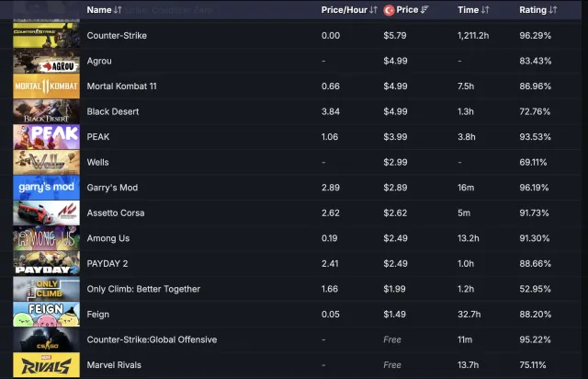Open Only Climb: Better Together entry
Screen dimensions: 588x379
coord(143,289)
